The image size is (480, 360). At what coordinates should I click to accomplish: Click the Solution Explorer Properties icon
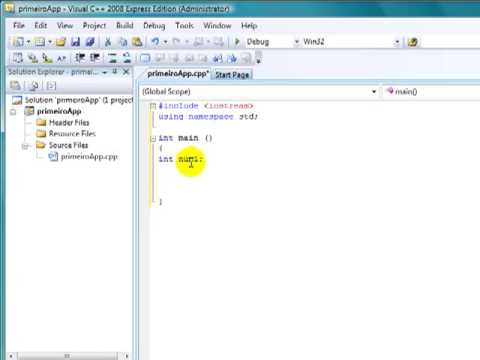coord(15,86)
